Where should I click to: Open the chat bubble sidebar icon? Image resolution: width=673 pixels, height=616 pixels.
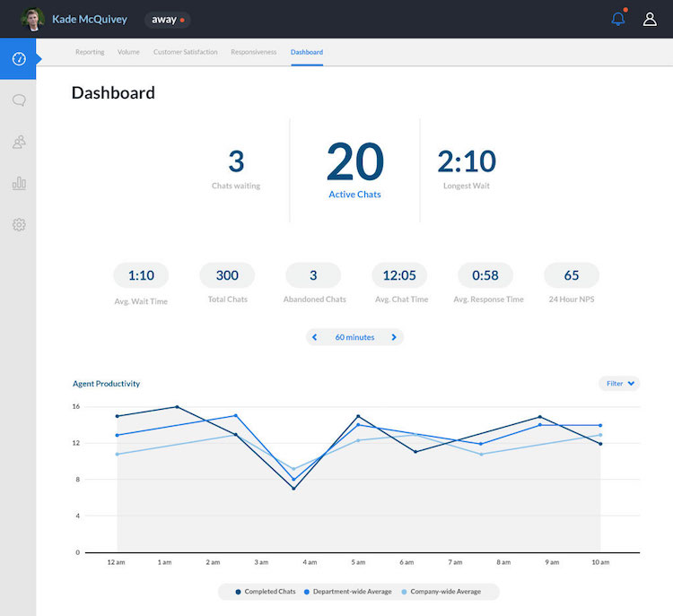tap(19, 100)
